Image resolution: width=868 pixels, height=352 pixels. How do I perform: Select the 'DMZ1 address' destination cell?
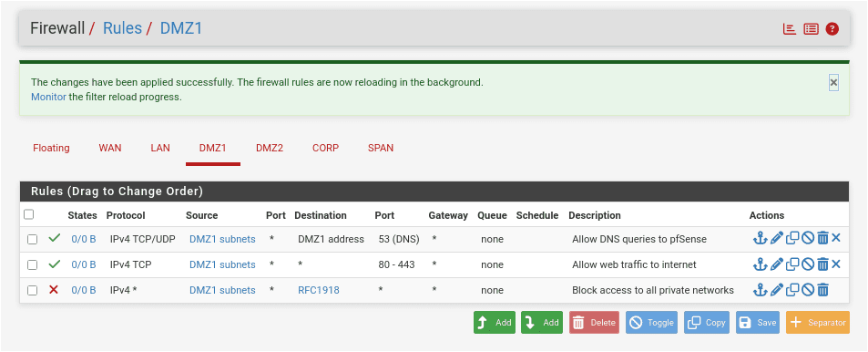331,240
